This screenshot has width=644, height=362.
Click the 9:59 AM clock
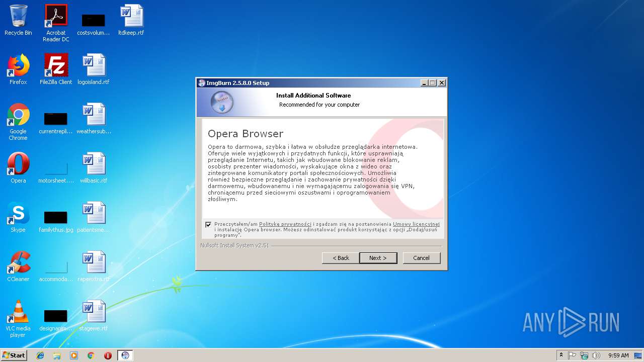(618, 355)
